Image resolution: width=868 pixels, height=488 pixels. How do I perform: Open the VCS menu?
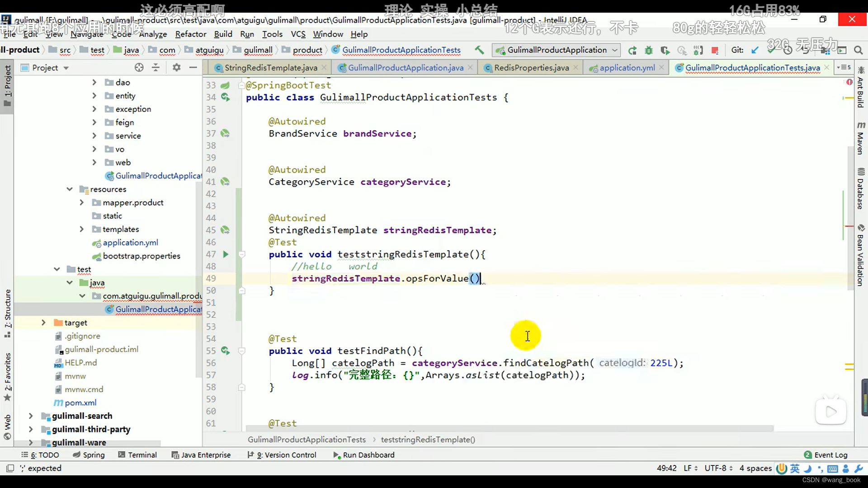pyautogui.click(x=298, y=34)
